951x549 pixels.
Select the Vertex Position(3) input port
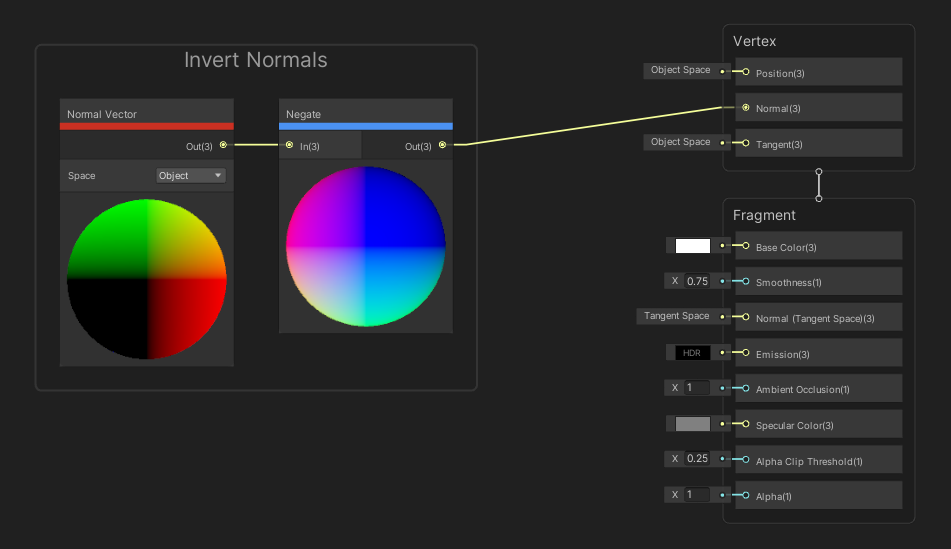click(x=746, y=72)
